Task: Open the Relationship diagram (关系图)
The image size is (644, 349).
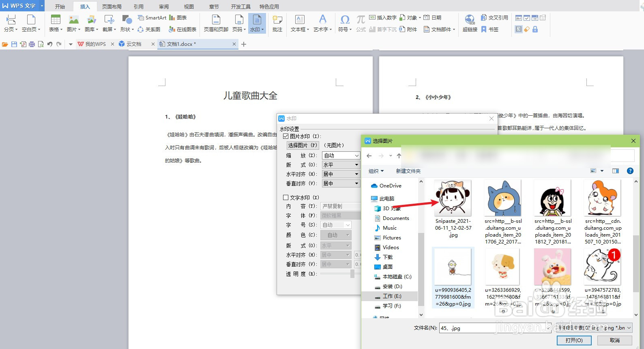Action: (x=149, y=29)
